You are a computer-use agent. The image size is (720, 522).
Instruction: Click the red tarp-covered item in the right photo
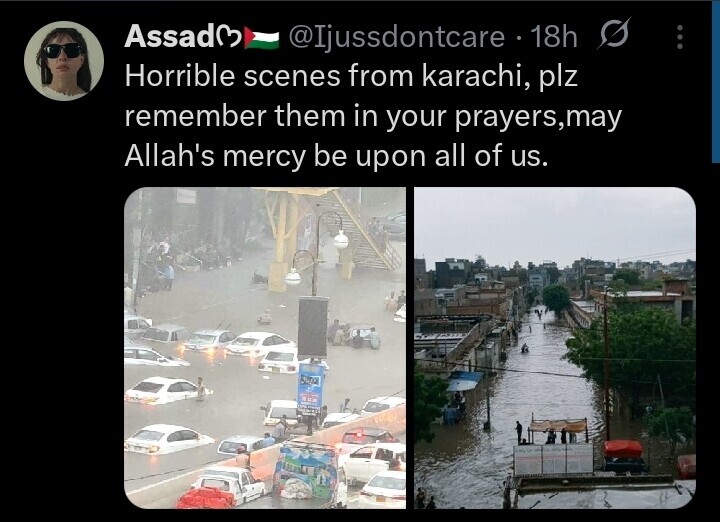(x=623, y=449)
